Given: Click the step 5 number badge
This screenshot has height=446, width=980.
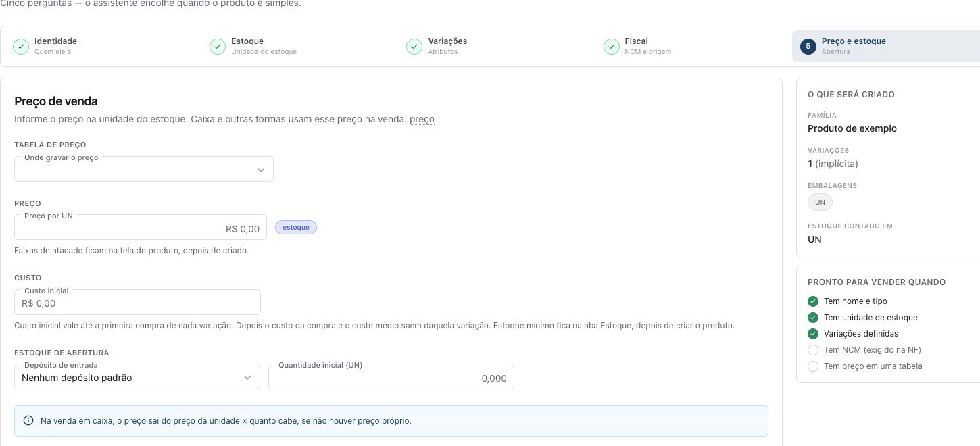Looking at the screenshot, I should [x=808, y=46].
